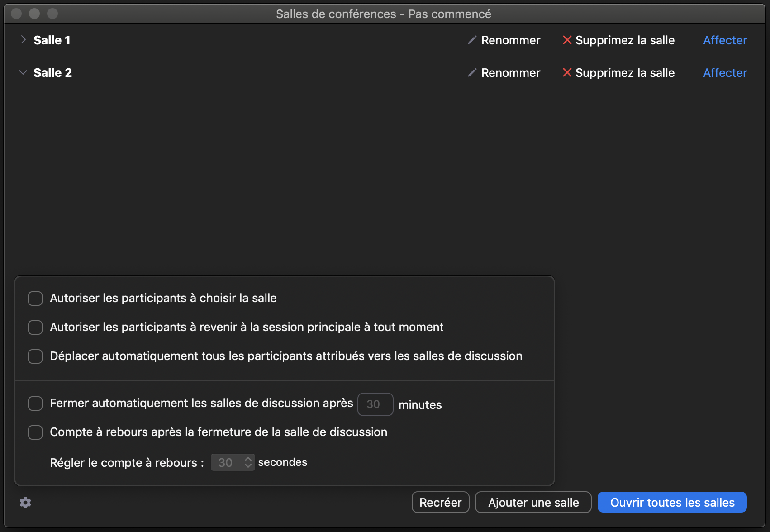Image resolution: width=770 pixels, height=532 pixels.
Task: Click the red X icon for Salle 2
Action: point(567,73)
